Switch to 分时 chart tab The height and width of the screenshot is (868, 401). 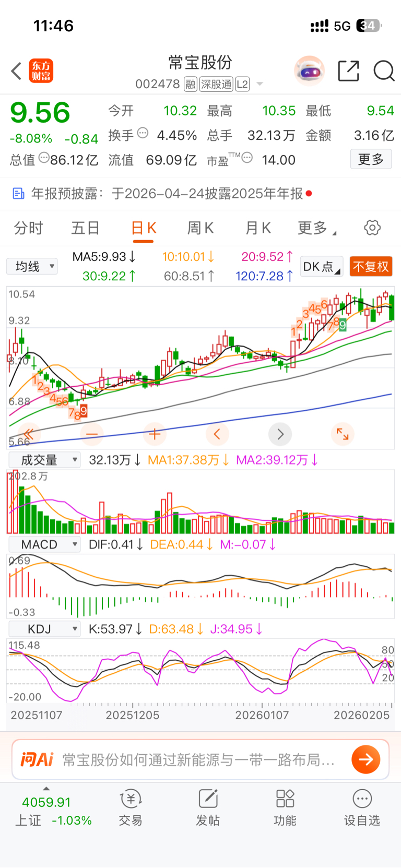[29, 228]
